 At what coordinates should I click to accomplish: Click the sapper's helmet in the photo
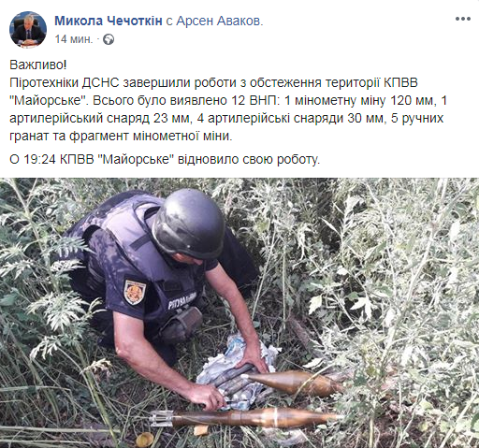[189, 224]
